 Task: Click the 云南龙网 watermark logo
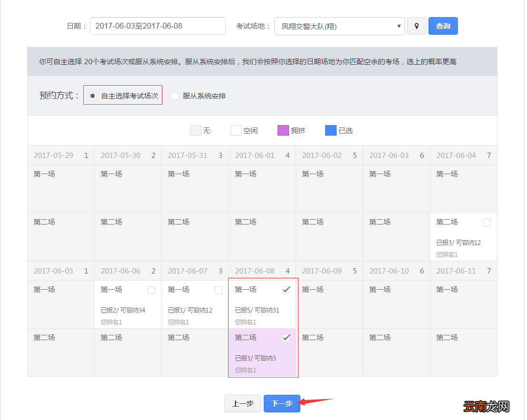[x=487, y=407]
